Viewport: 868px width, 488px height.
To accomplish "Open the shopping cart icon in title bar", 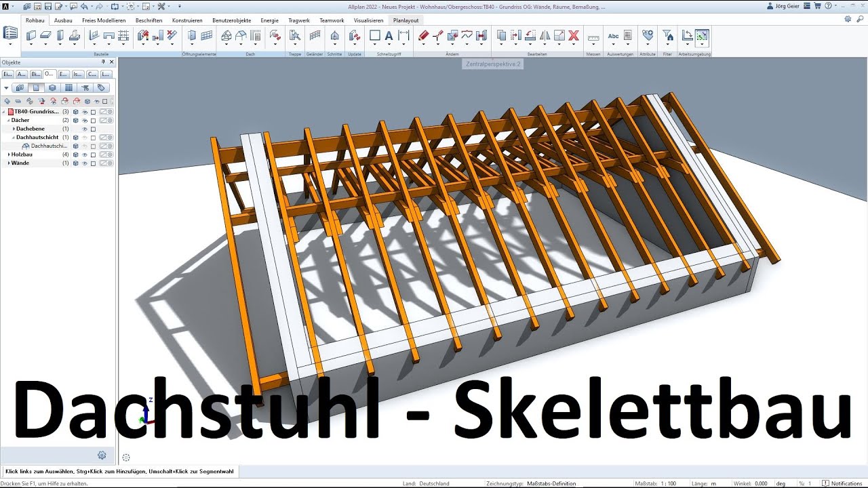I will [x=817, y=6].
